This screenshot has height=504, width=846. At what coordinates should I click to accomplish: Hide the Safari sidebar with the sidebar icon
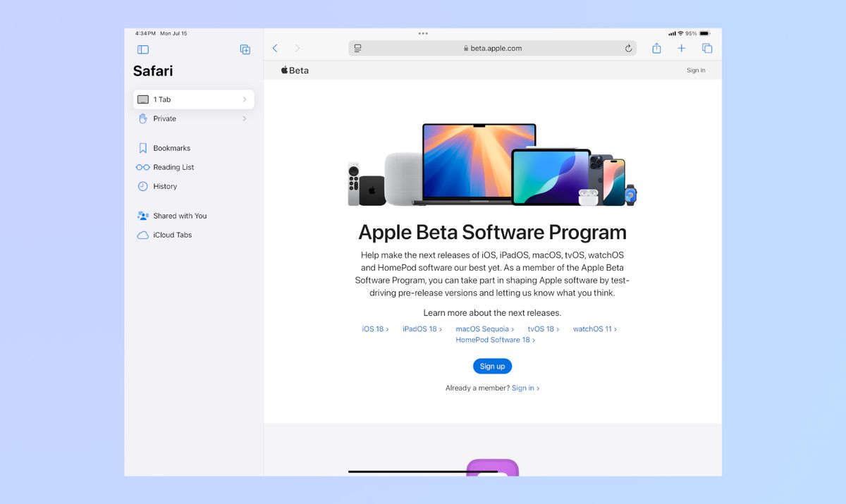tap(143, 49)
